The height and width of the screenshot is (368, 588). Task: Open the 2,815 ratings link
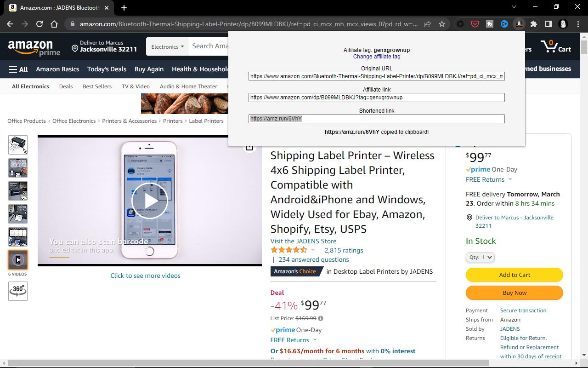[x=344, y=250]
